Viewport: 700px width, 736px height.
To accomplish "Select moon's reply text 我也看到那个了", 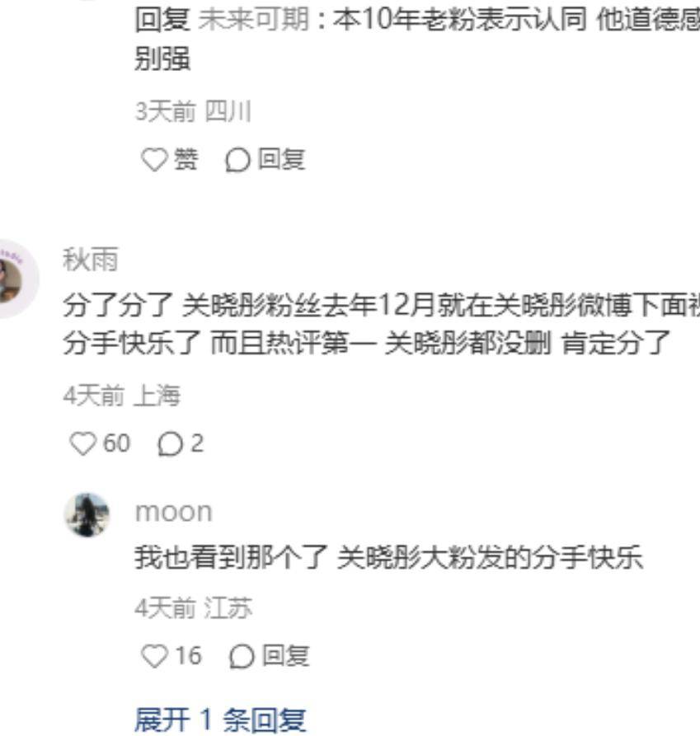I will (388, 558).
